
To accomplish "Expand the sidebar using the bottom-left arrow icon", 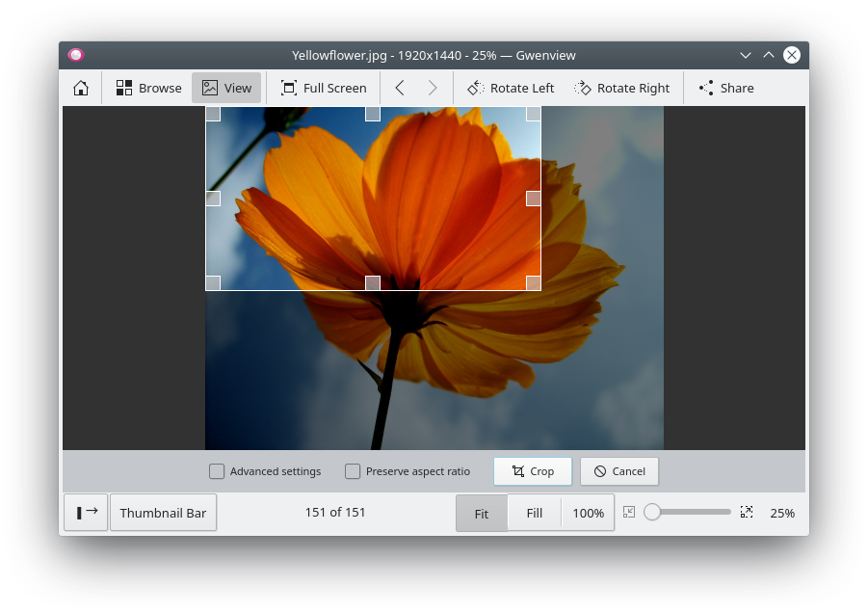I will (86, 513).
